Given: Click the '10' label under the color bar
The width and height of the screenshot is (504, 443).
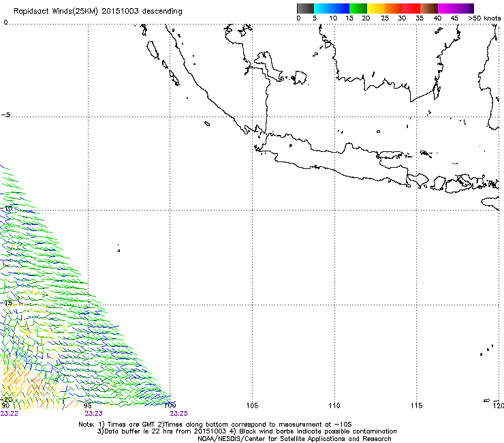Looking at the screenshot, I should click(333, 18).
